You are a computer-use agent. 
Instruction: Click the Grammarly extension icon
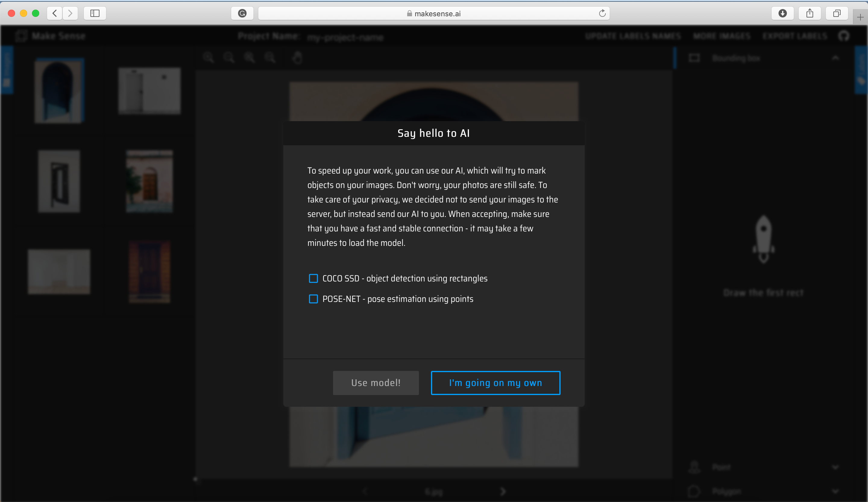pos(242,14)
